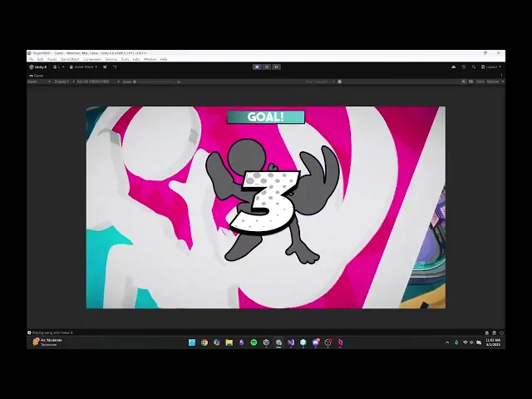532x399 pixels.
Task: Open the Services menu
Action: [x=111, y=59]
